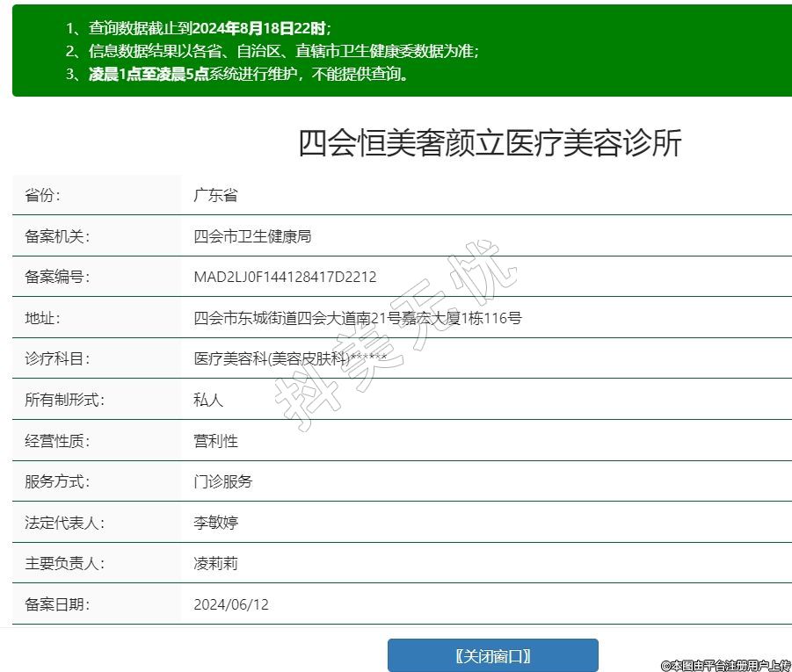Click the filing date 2024/06/12
Viewport: 792px width, 672px height.
(x=231, y=604)
